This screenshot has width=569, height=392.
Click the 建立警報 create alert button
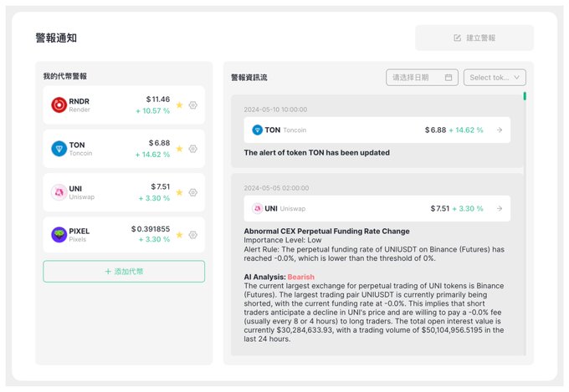(474, 38)
